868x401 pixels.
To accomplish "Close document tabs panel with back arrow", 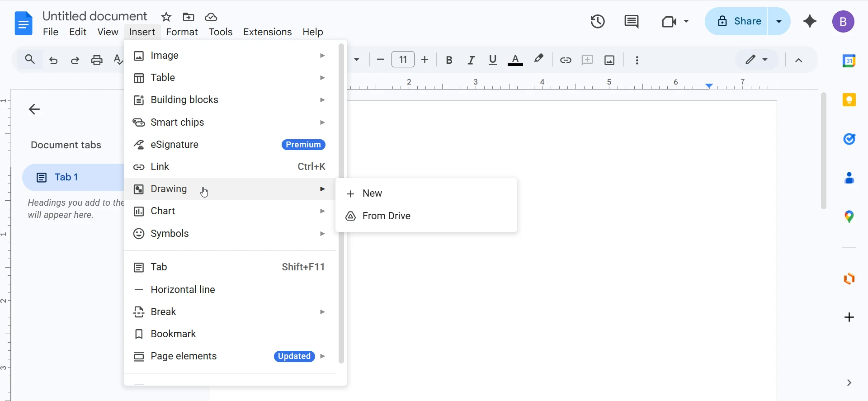I will [x=34, y=109].
